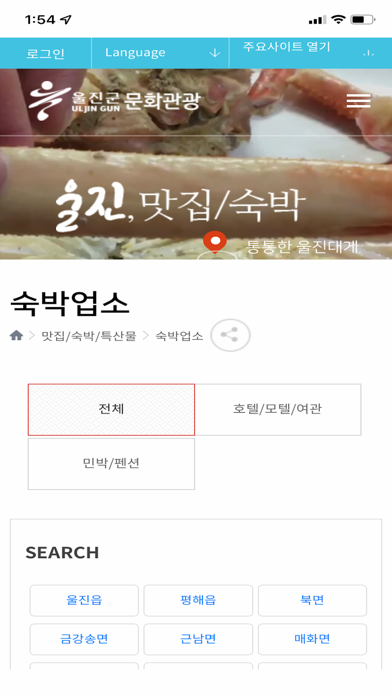
Task: Filter by 울진읍 region
Action: point(84,601)
